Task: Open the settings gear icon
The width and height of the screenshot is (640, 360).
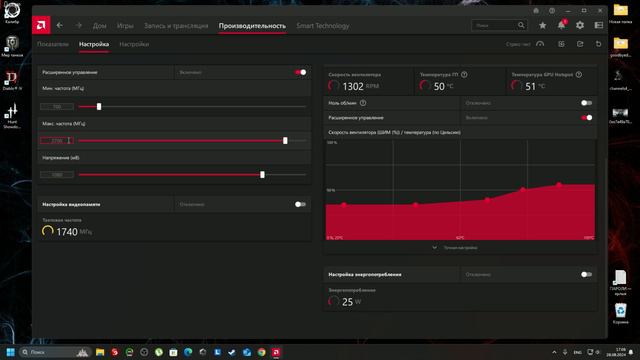Action: coord(580,25)
